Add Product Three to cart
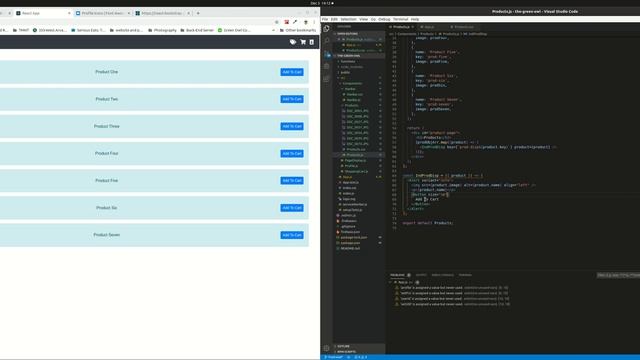640x360 pixels. 292,127
